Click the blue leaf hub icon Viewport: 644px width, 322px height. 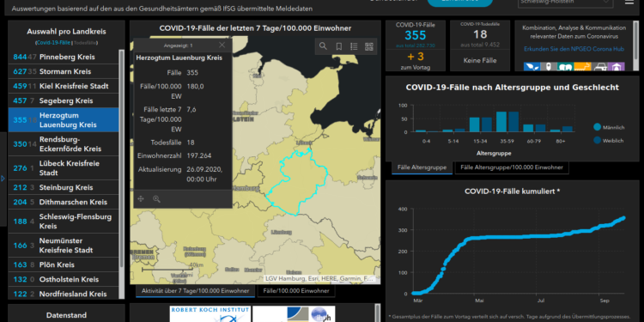click(x=531, y=66)
